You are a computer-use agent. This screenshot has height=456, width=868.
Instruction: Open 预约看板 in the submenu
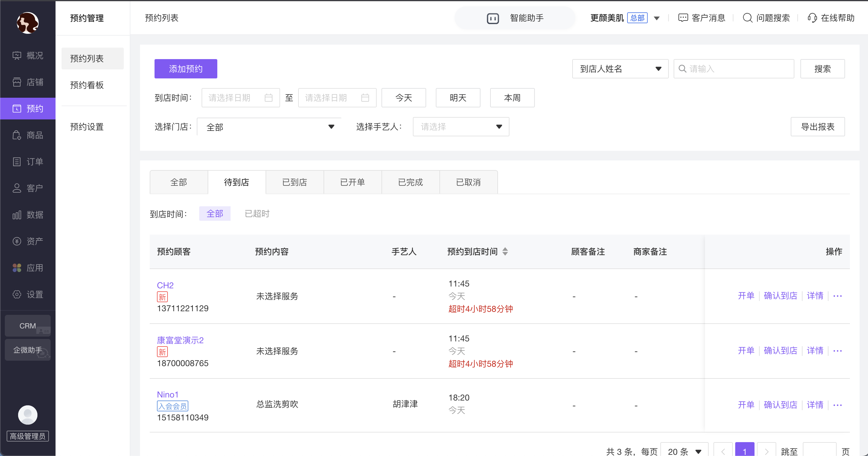(87, 85)
